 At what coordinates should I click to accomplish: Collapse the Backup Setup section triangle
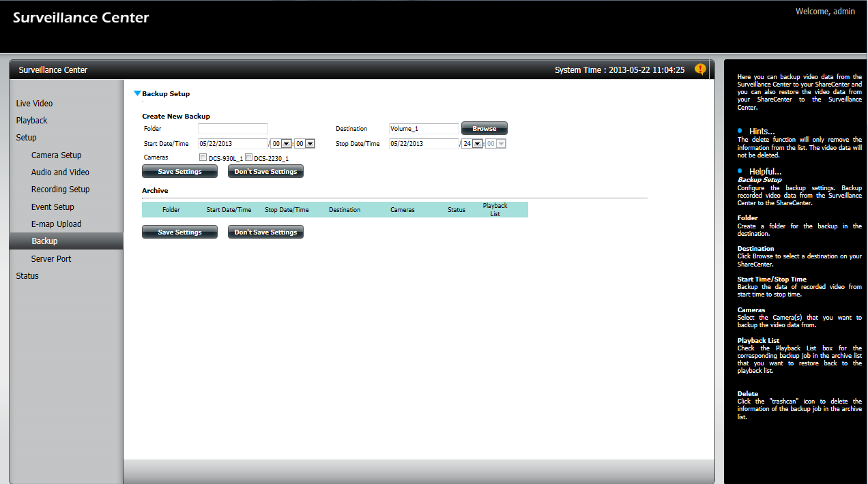137,93
